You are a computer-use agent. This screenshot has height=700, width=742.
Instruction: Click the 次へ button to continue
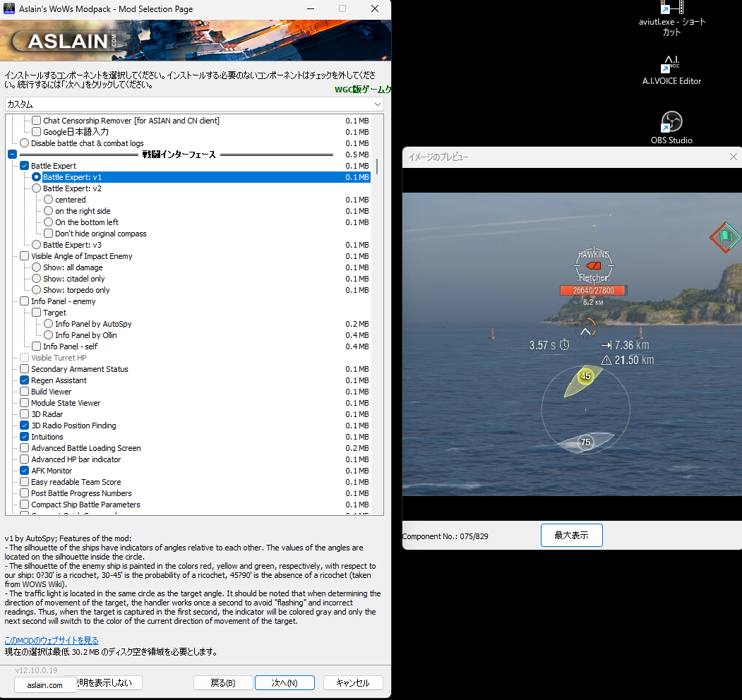click(285, 682)
